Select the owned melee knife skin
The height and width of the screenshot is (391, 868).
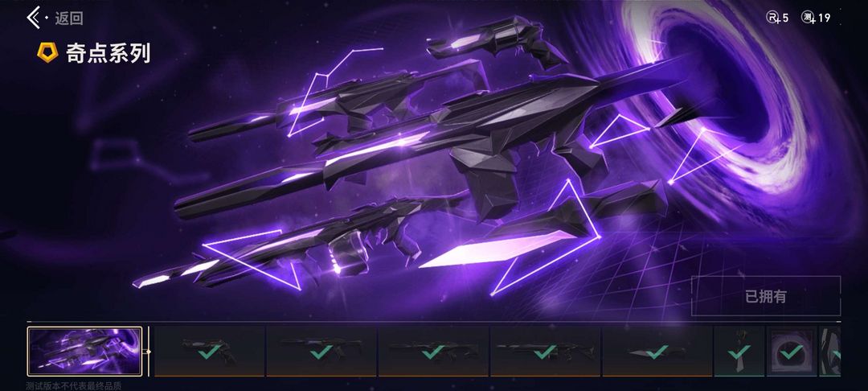[x=657, y=351]
